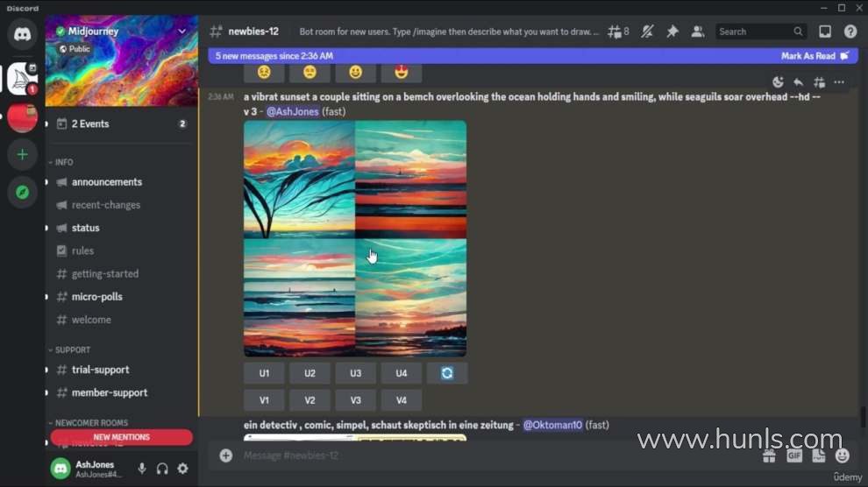Open the gift Nitro icon
Viewport: 868px width, 487px height.
[x=769, y=456]
